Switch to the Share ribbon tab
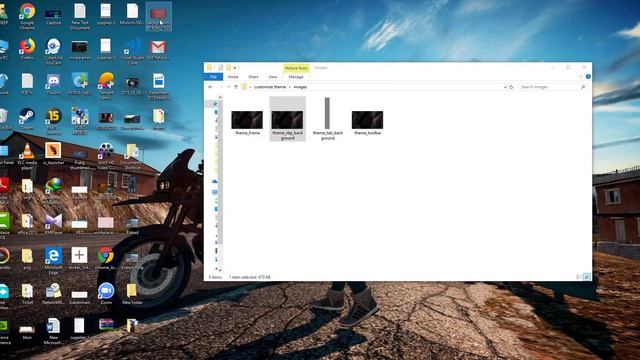Screen dimensions: 640x360 tap(253, 77)
